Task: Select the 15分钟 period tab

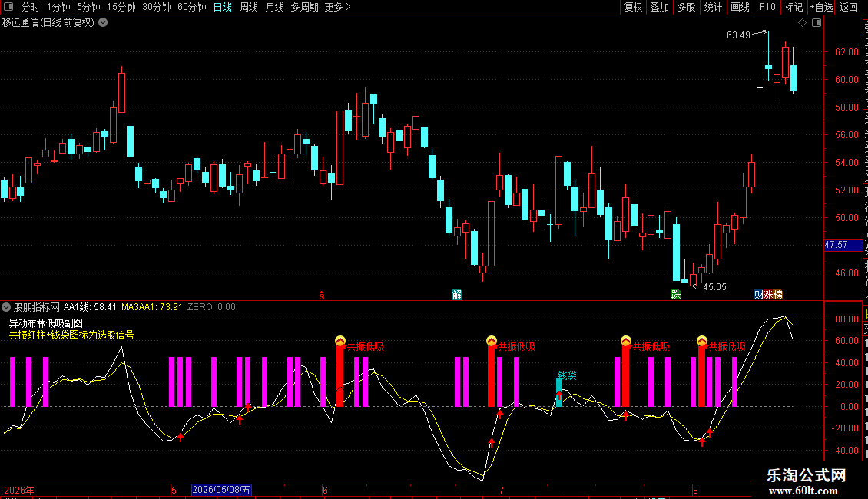Action: click(x=121, y=7)
